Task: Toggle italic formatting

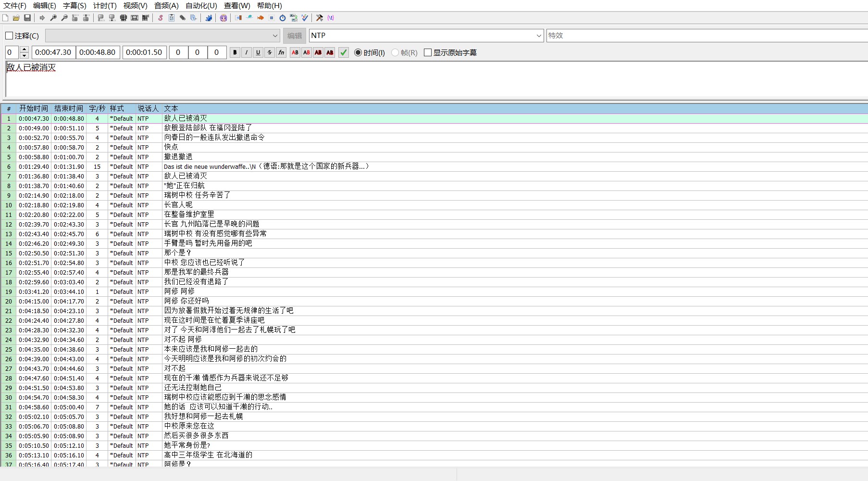Action: click(247, 52)
